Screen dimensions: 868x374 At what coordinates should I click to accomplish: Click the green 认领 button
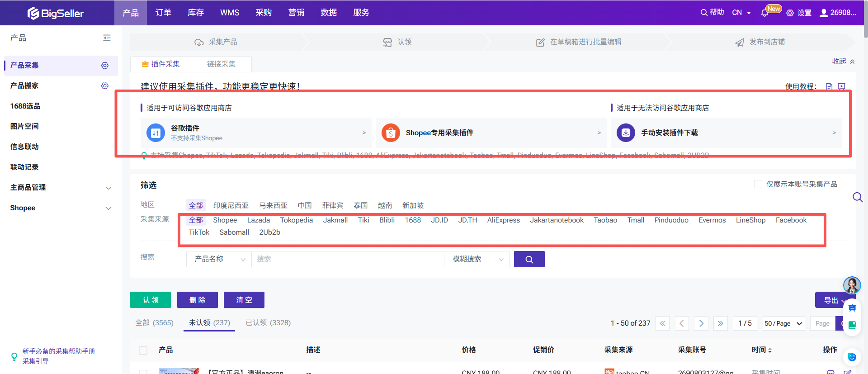coord(151,300)
